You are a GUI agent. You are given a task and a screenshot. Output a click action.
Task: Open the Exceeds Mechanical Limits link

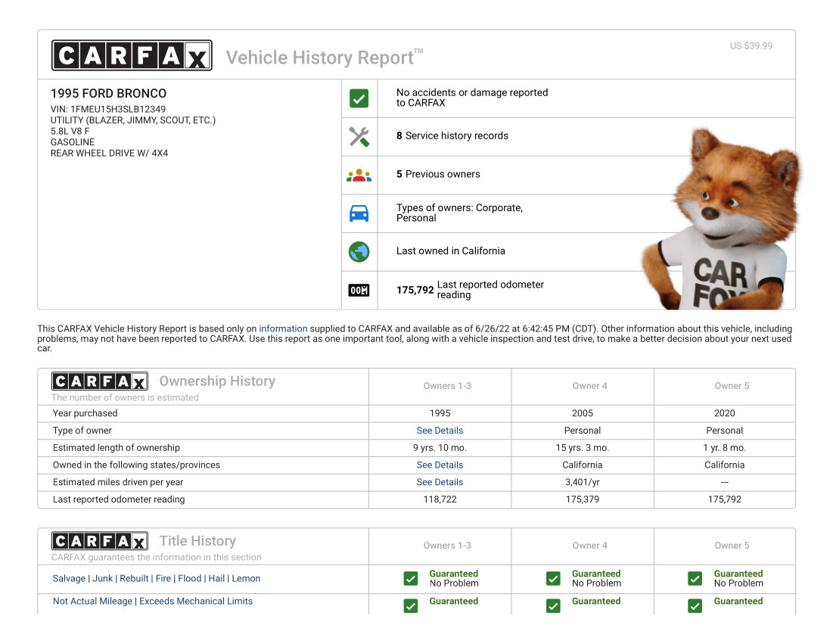coord(196,602)
